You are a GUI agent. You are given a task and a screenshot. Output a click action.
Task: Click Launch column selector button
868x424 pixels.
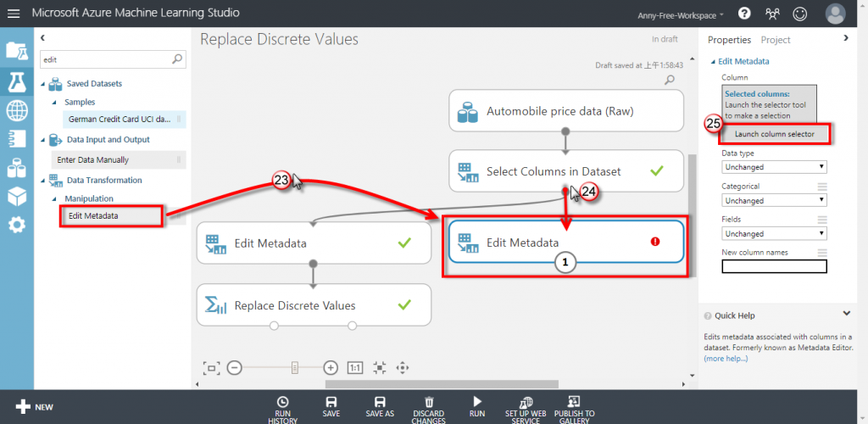[x=775, y=134]
